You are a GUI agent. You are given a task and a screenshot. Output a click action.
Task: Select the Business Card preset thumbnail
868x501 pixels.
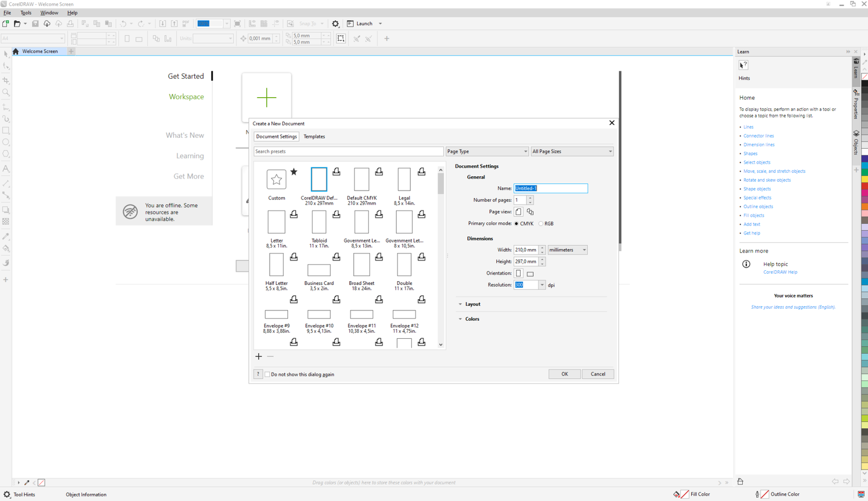coord(319,270)
